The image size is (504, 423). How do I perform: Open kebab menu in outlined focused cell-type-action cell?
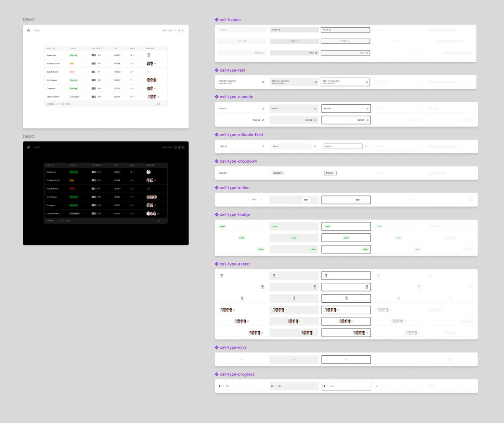click(366, 200)
